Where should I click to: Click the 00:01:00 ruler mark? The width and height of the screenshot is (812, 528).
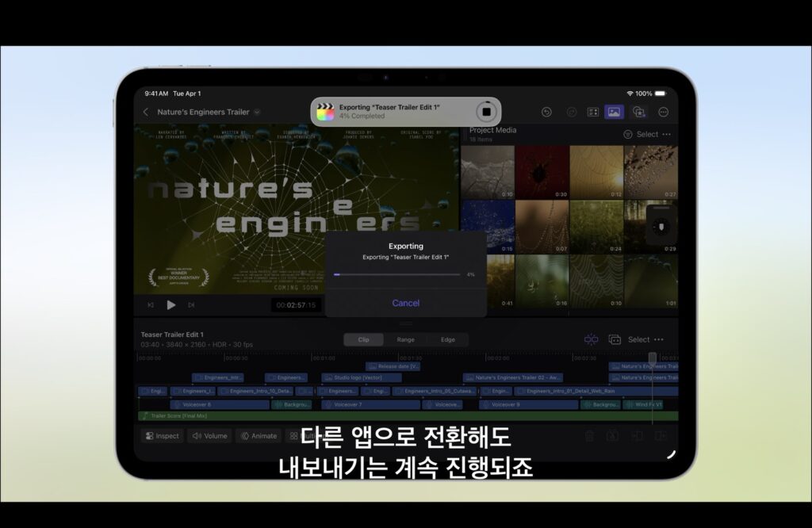coord(324,358)
